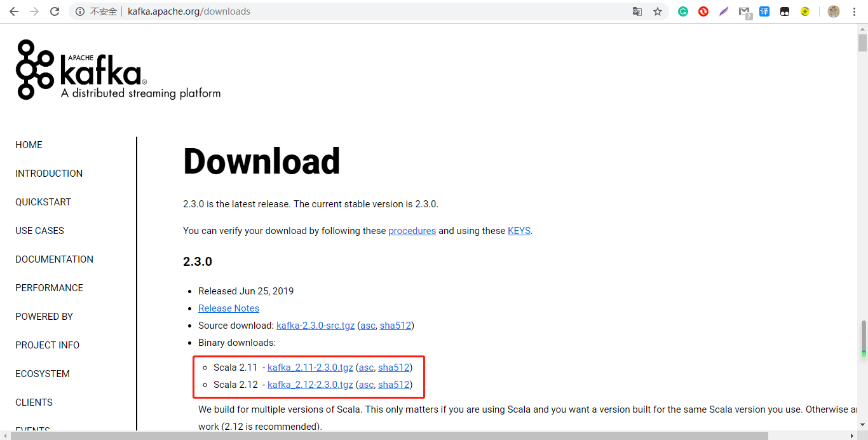Open PROJECT INFO in the sidebar
The height and width of the screenshot is (440, 868).
[x=47, y=345]
